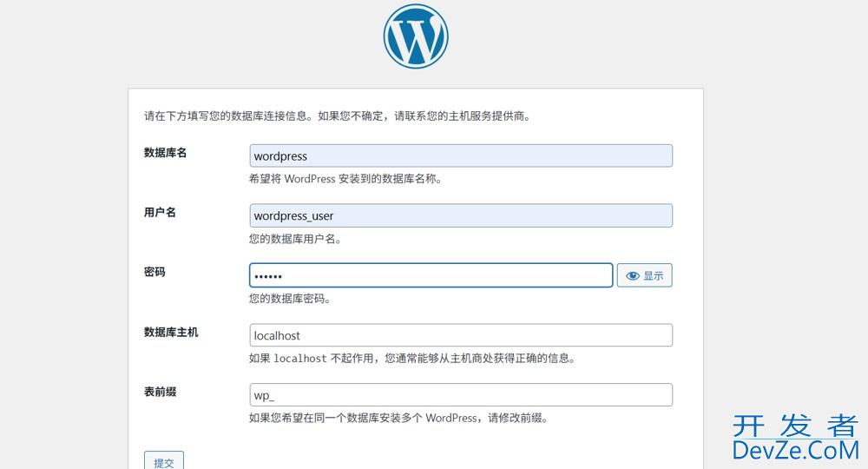
Task: Click the WordPress logo at top
Action: pos(416,36)
